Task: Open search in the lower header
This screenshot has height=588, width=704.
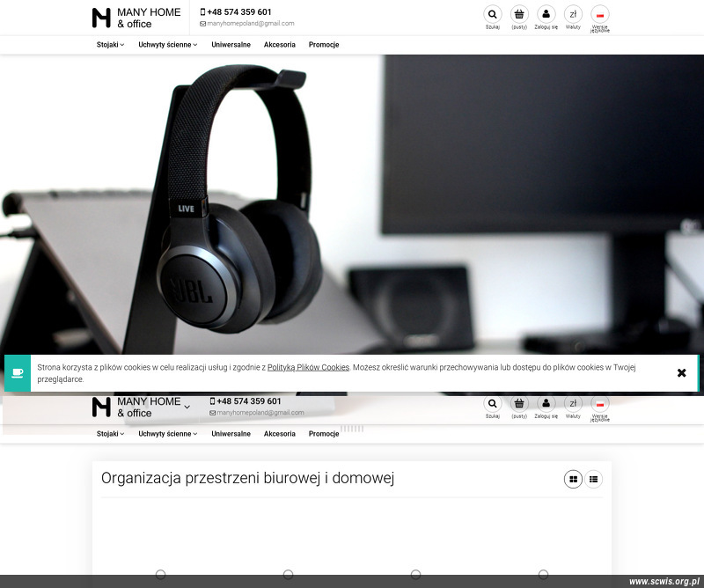Action: pyautogui.click(x=493, y=403)
